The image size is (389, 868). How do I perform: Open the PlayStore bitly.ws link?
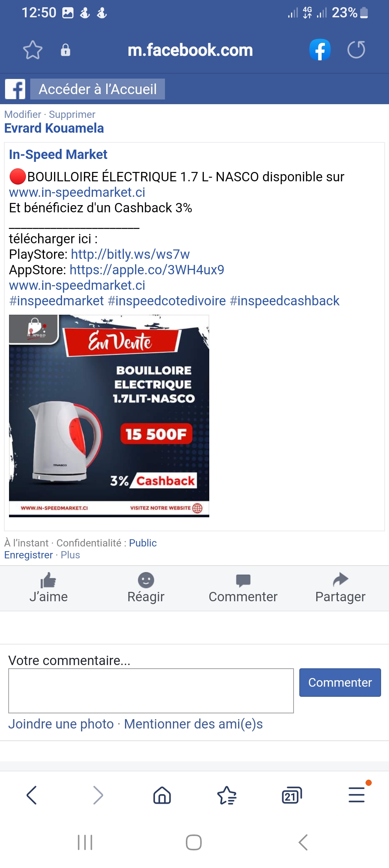click(130, 254)
